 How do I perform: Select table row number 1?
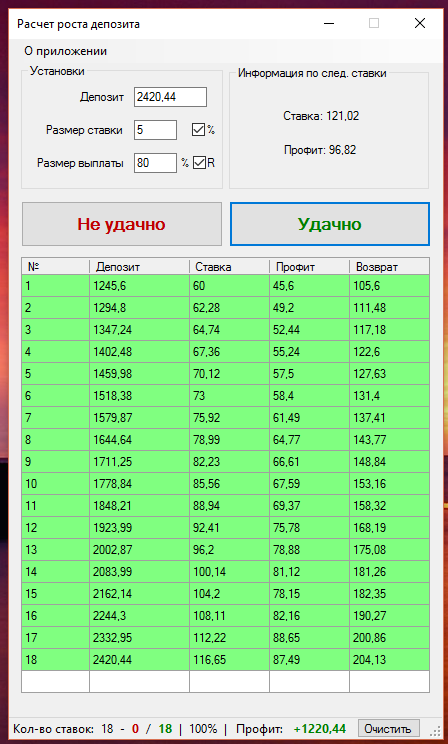[225, 286]
